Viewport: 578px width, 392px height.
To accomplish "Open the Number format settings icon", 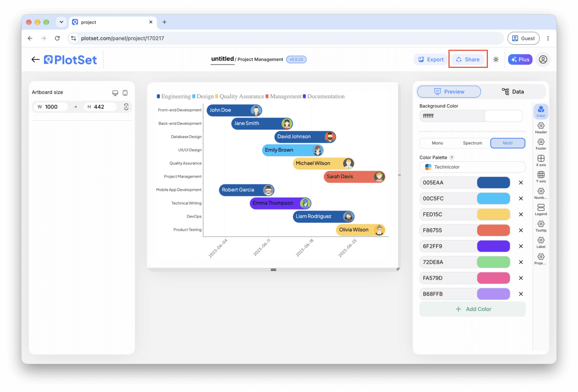I will (x=541, y=194).
